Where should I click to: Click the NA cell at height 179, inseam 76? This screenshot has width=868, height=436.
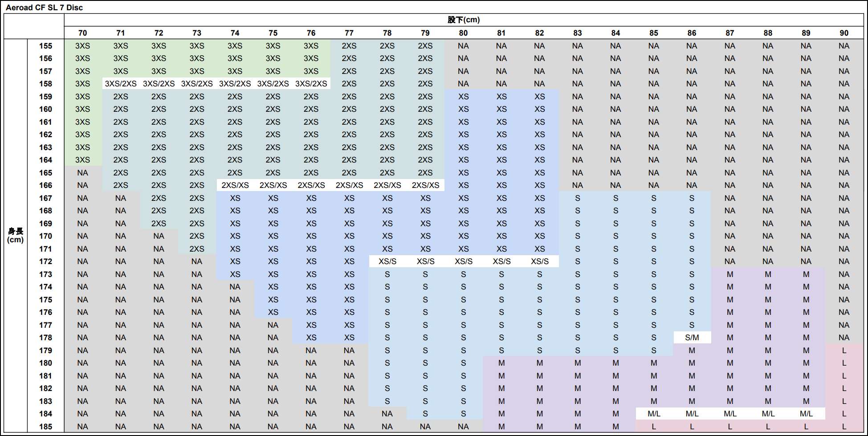point(311,350)
